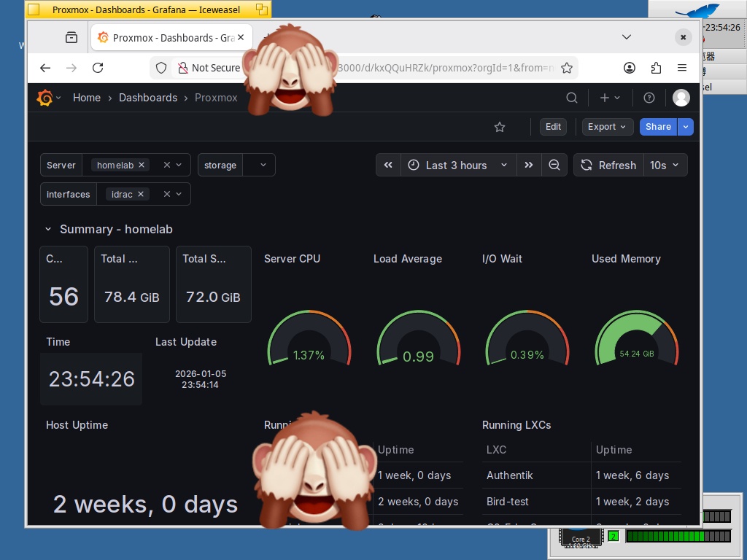Reload the page using the refresh icon
This screenshot has width=747, height=560.
(x=98, y=68)
